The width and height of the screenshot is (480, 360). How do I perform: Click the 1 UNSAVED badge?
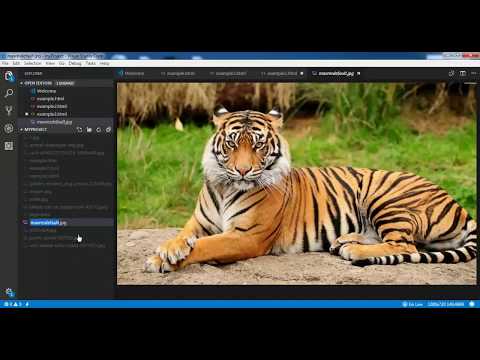pyautogui.click(x=65, y=83)
